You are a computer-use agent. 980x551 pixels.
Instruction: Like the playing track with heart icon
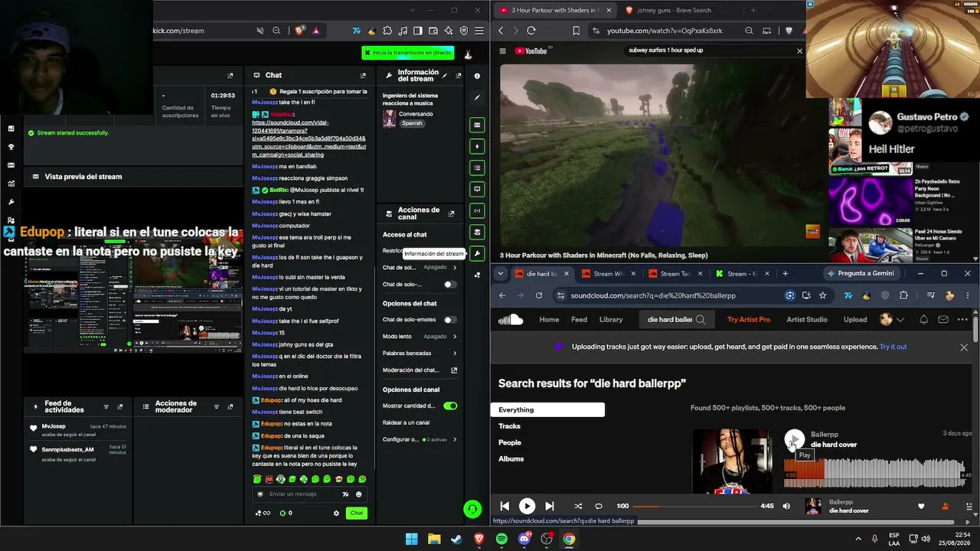[x=921, y=506]
